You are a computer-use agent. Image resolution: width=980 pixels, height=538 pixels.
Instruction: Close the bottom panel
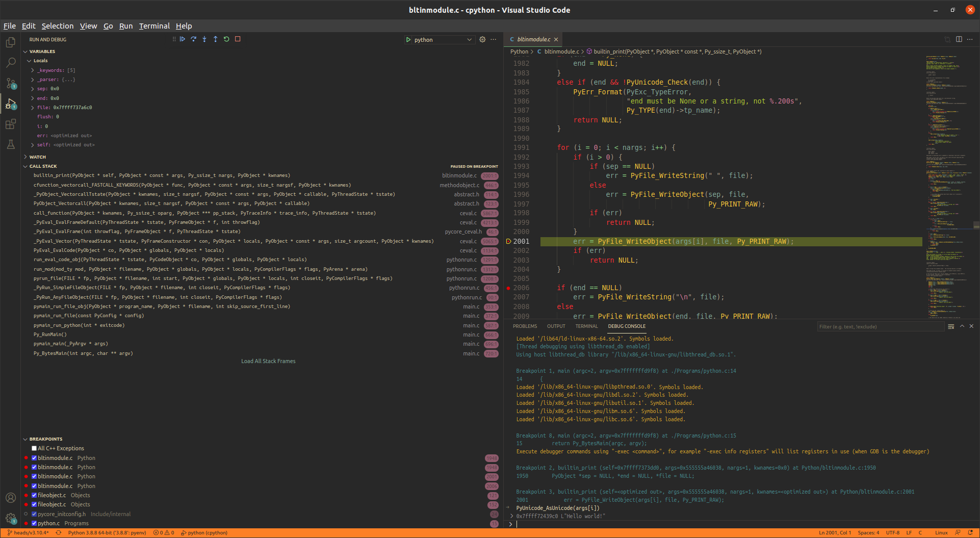click(971, 326)
